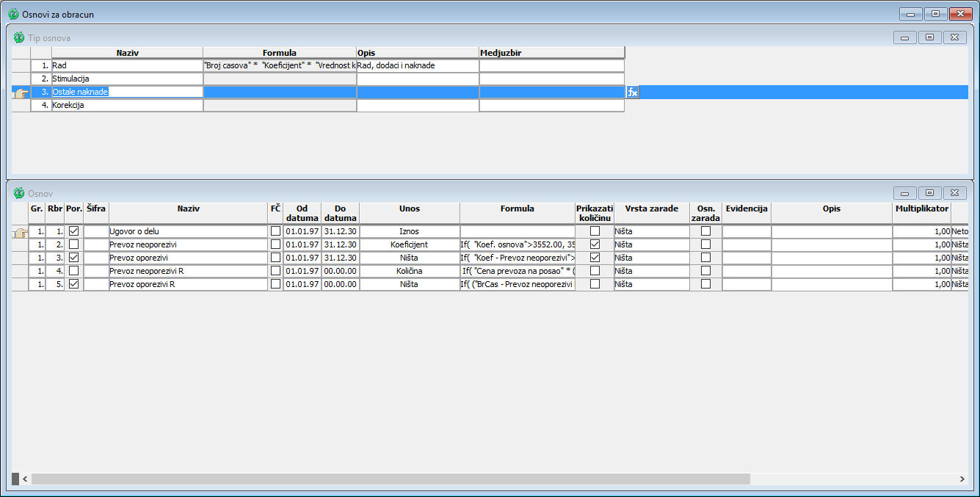Screen dimensions: 980x497
Task: Select the Stimulacija row name cell
Action: pyautogui.click(x=127, y=79)
